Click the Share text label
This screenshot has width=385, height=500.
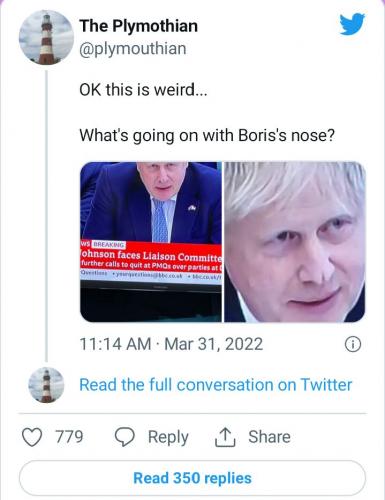269,437
